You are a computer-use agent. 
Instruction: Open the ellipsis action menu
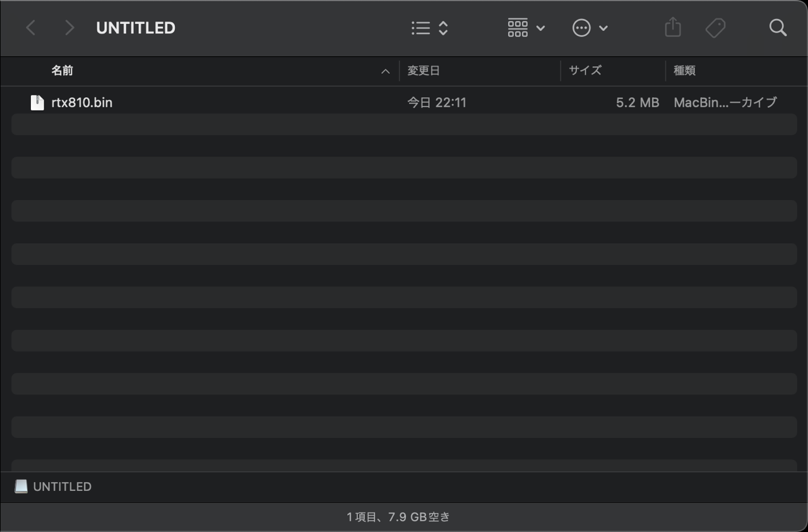tap(590, 28)
